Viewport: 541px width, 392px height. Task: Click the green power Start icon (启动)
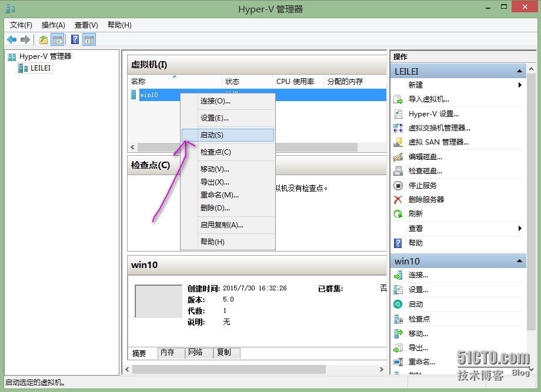pos(398,304)
